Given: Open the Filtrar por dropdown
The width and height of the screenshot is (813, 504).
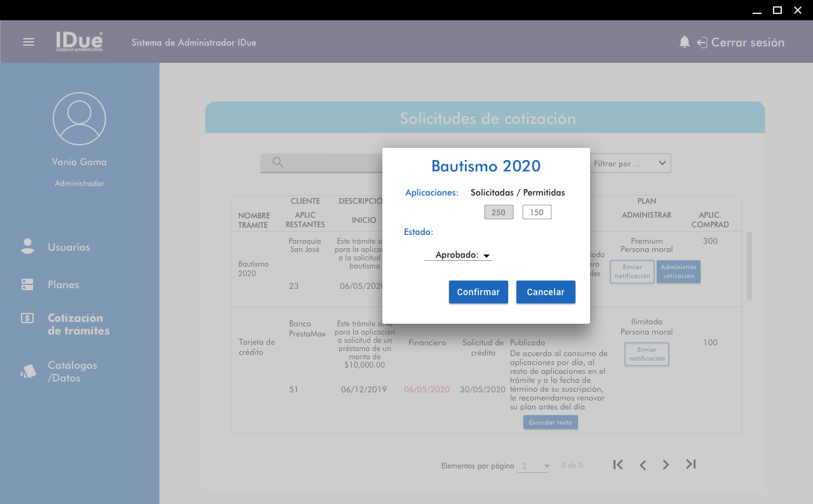Looking at the screenshot, I should [x=630, y=163].
